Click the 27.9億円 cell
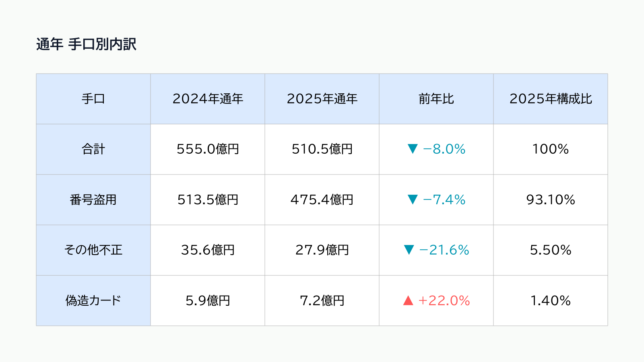The height and width of the screenshot is (362, 644). [x=322, y=250]
